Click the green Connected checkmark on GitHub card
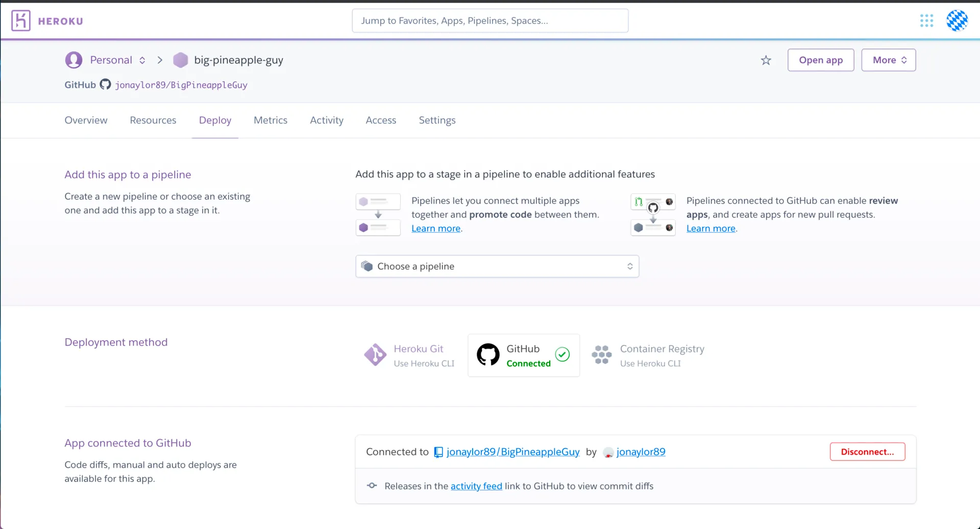This screenshot has width=980, height=529. click(x=562, y=354)
